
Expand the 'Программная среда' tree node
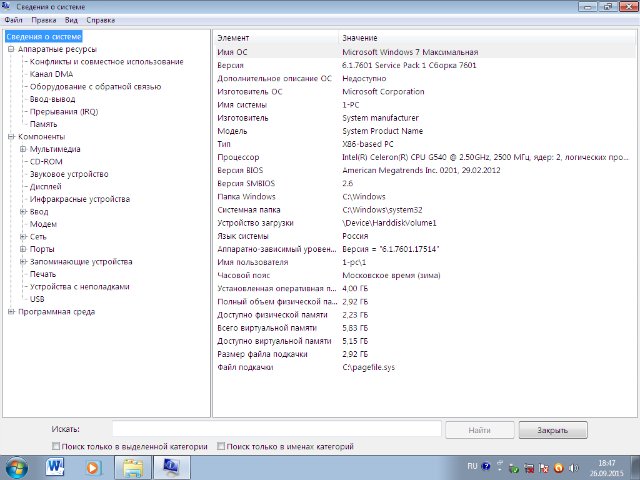click(11, 311)
